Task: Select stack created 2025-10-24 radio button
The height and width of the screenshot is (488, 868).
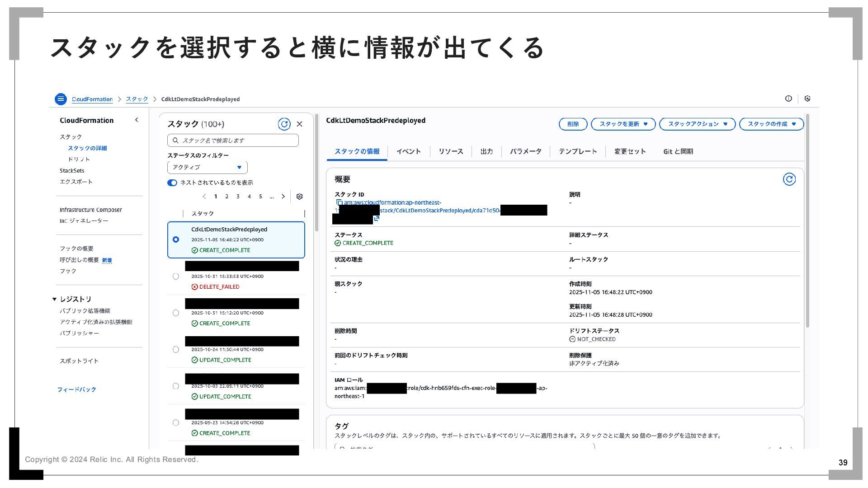Action: [176, 350]
